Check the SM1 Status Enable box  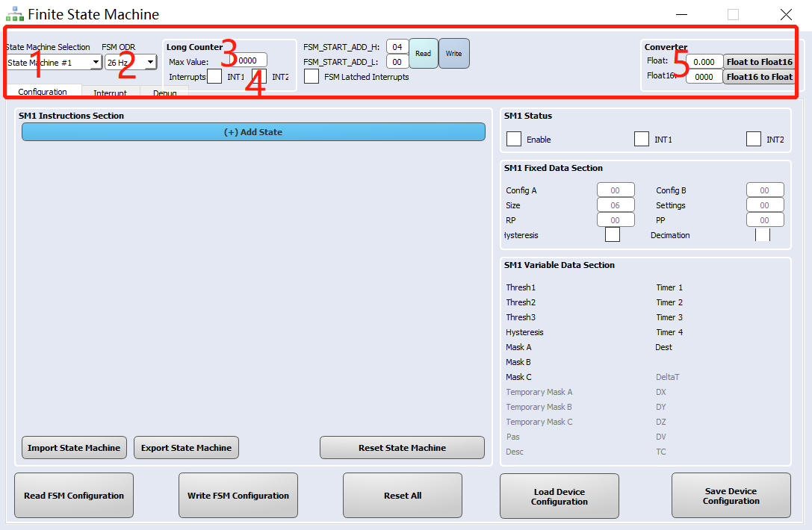(514, 139)
